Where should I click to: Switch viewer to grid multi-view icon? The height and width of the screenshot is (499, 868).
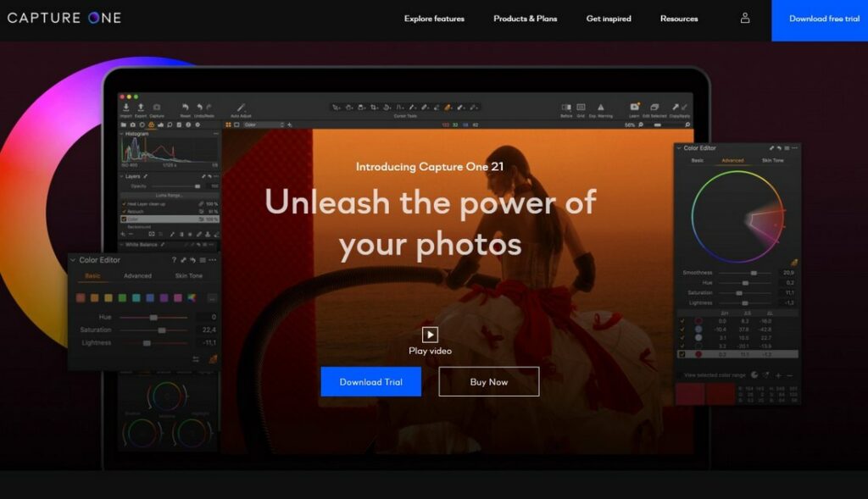[228, 125]
